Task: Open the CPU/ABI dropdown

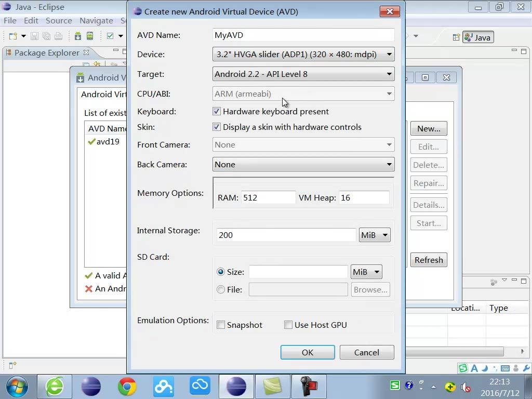Action: coord(303,94)
